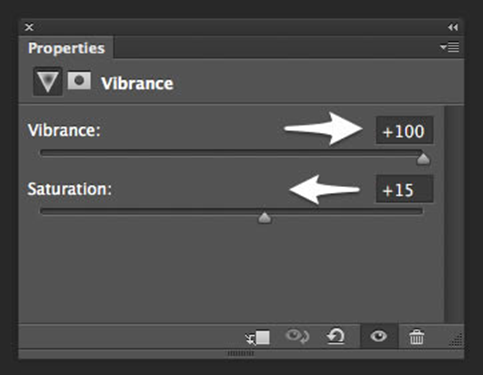The image size is (483, 375).
Task: Click the Saturation slider track left end
Action: tap(45, 212)
